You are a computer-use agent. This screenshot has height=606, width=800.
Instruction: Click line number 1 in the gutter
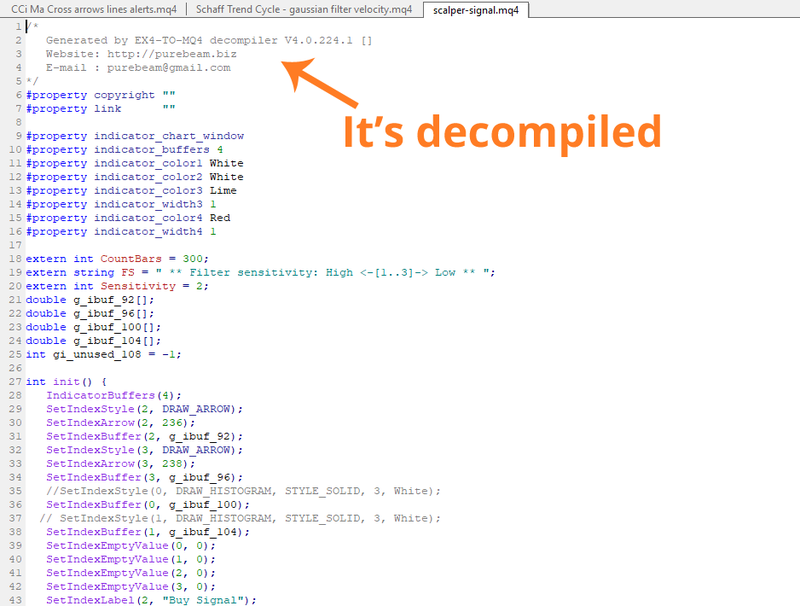pyautogui.click(x=18, y=27)
